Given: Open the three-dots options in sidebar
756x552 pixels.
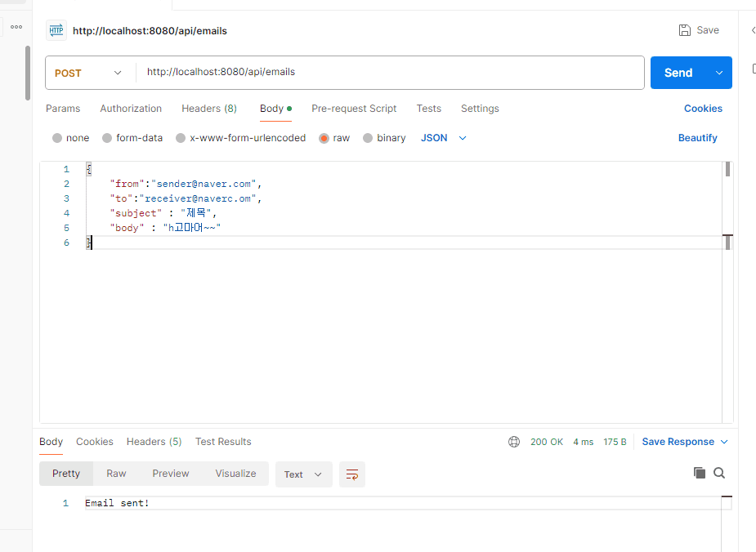Looking at the screenshot, I should [x=16, y=27].
